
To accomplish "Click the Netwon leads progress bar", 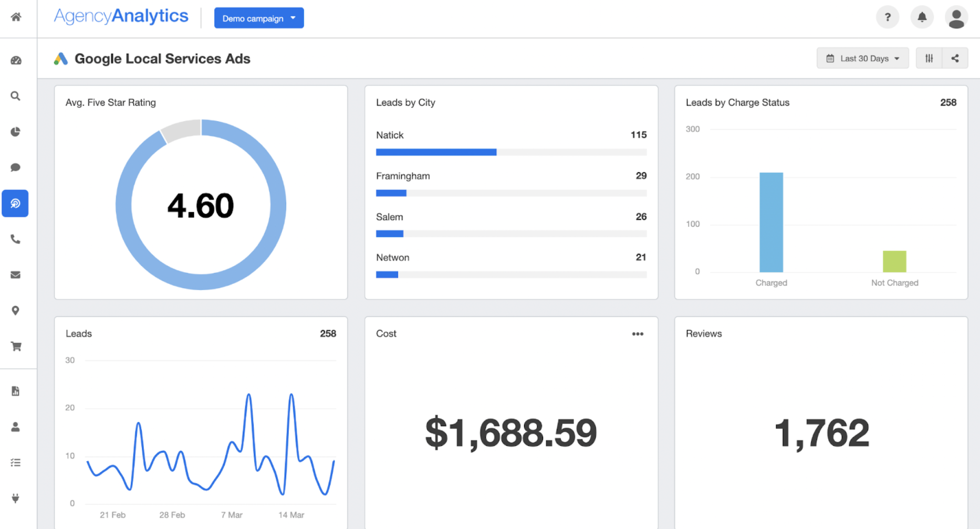I will 511,274.
